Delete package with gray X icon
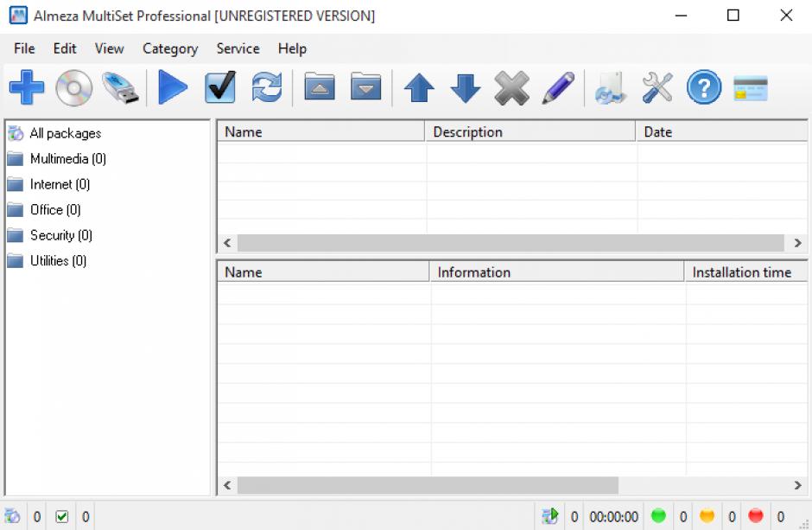Screen dimensions: 812x530 click(x=511, y=87)
